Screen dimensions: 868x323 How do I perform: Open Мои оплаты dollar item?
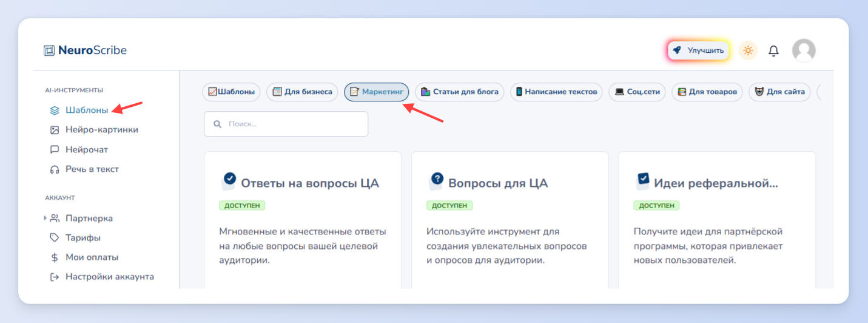84,257
